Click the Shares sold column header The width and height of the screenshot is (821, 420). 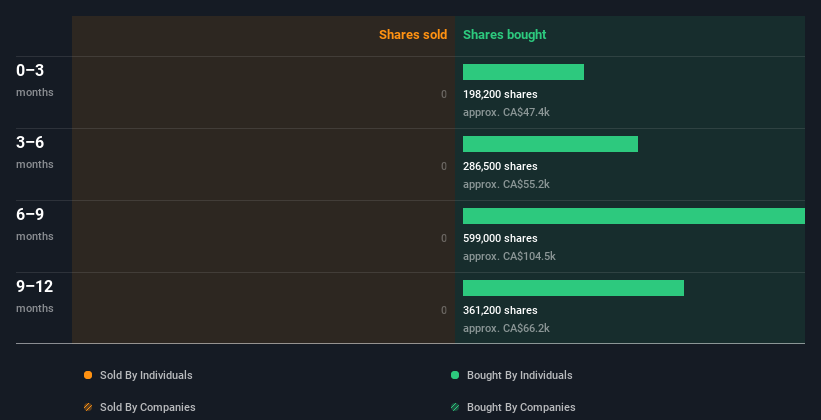(413, 35)
